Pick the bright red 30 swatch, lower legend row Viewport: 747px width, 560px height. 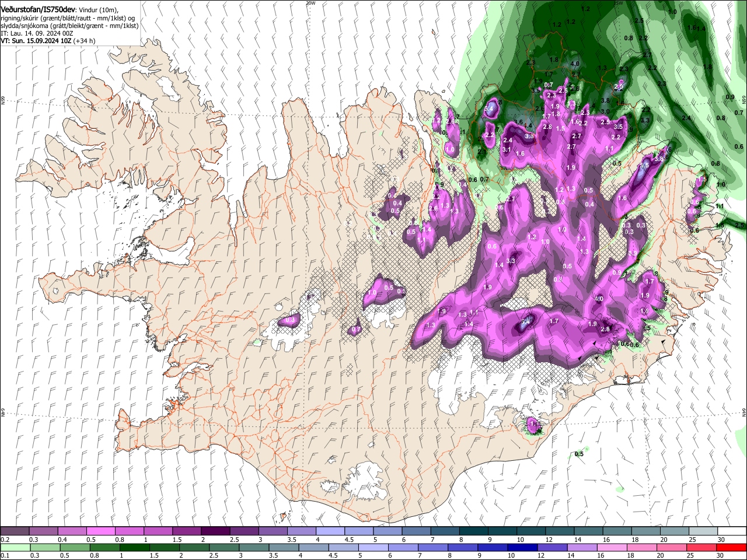coord(732,547)
